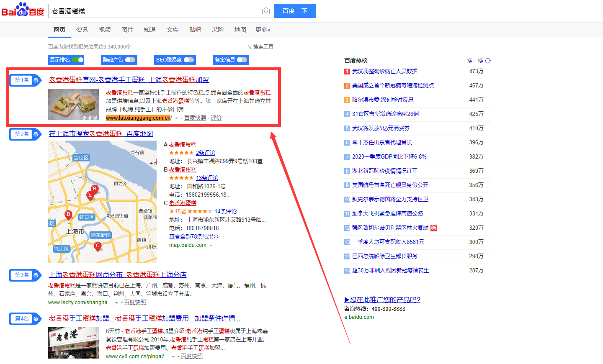
Task: Refresh hot list with 换一换 icon
Action: (x=487, y=61)
